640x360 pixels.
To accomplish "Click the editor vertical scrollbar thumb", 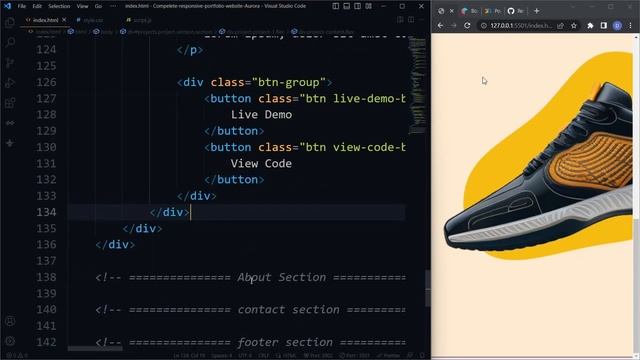I will click(x=428, y=288).
